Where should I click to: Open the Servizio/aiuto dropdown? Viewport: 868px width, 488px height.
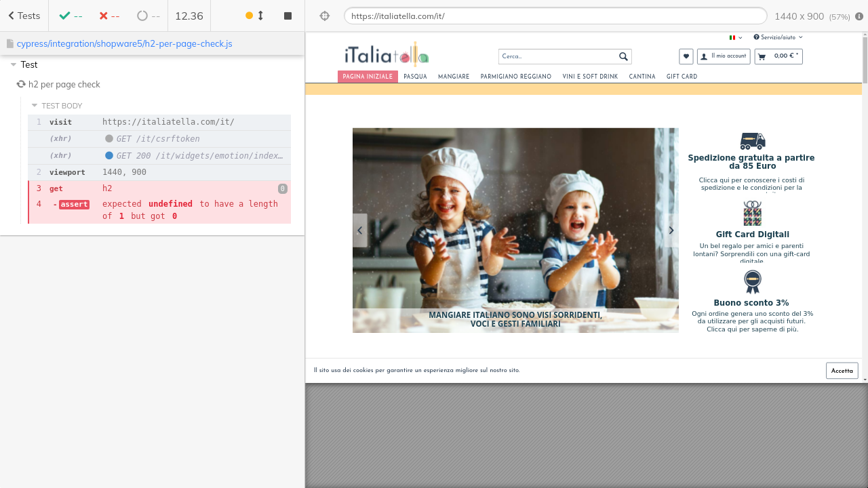(x=778, y=37)
